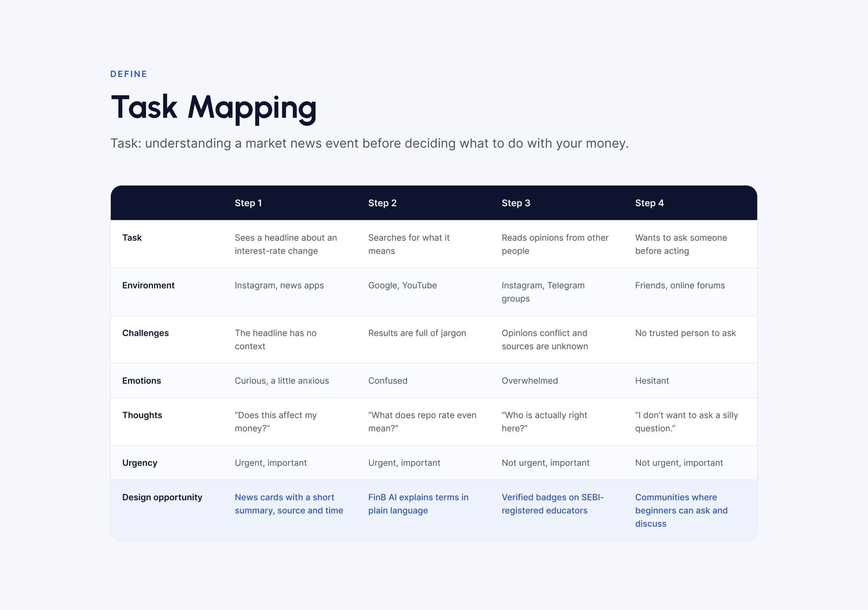The height and width of the screenshot is (610, 868).
Task: Select the 'Step 2' column header
Action: click(382, 203)
